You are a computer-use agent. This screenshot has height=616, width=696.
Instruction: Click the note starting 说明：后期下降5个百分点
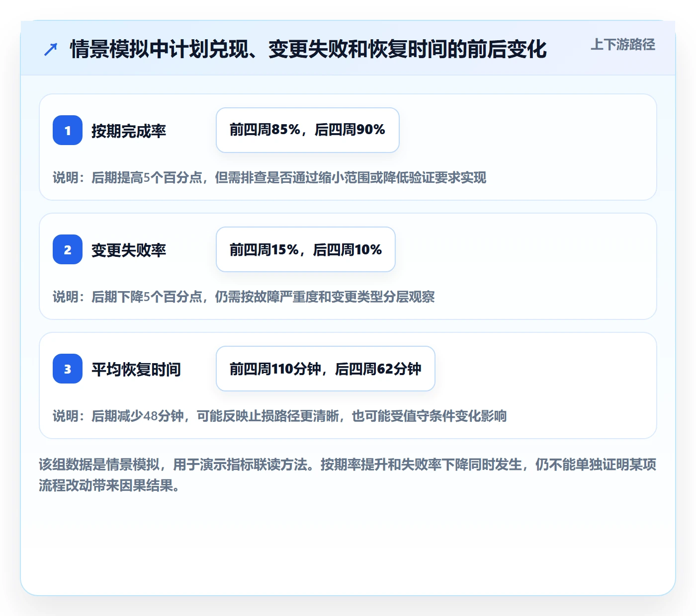click(244, 297)
